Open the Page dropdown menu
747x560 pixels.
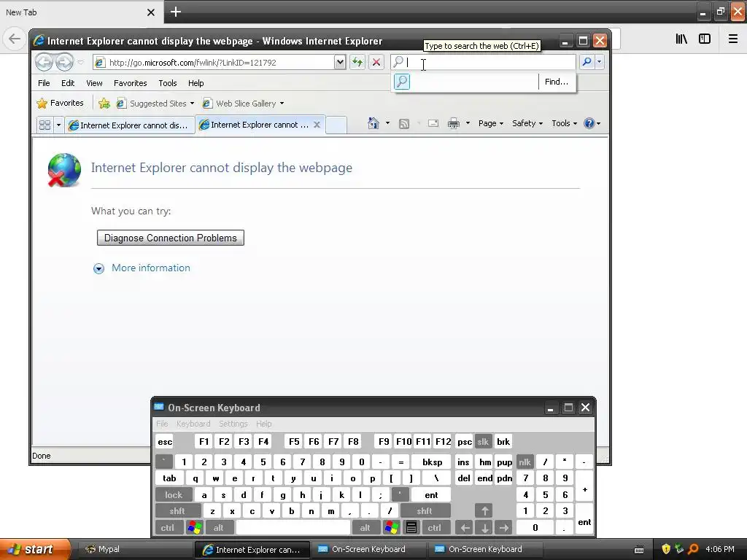[x=491, y=123]
